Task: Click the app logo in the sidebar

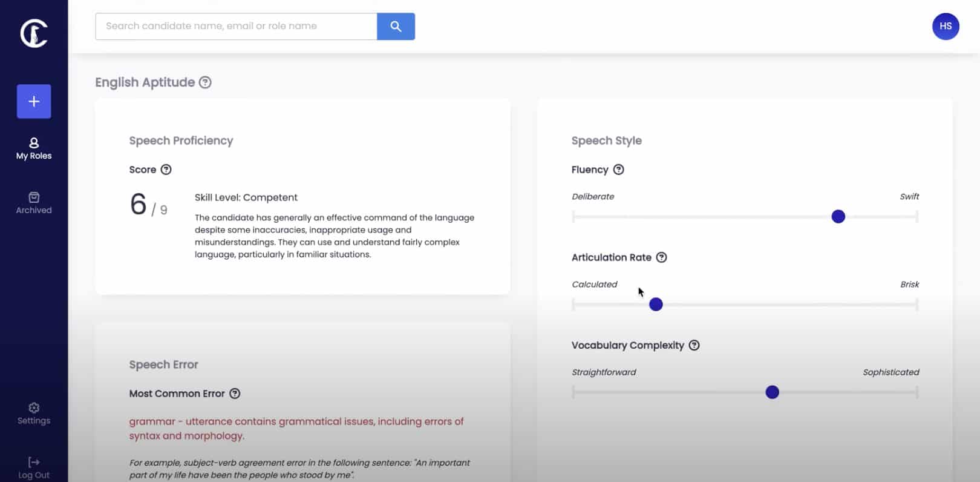Action: 34,33
